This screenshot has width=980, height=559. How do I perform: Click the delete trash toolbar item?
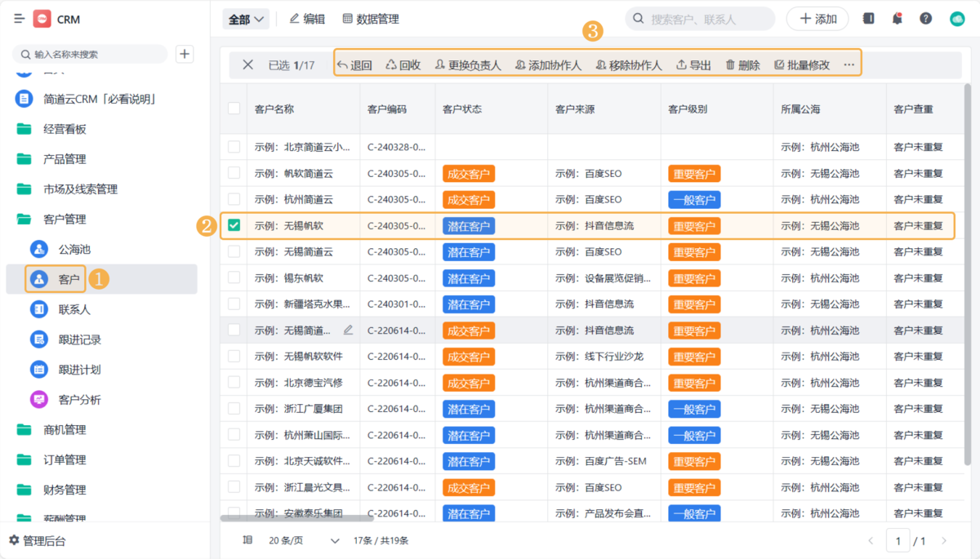742,65
